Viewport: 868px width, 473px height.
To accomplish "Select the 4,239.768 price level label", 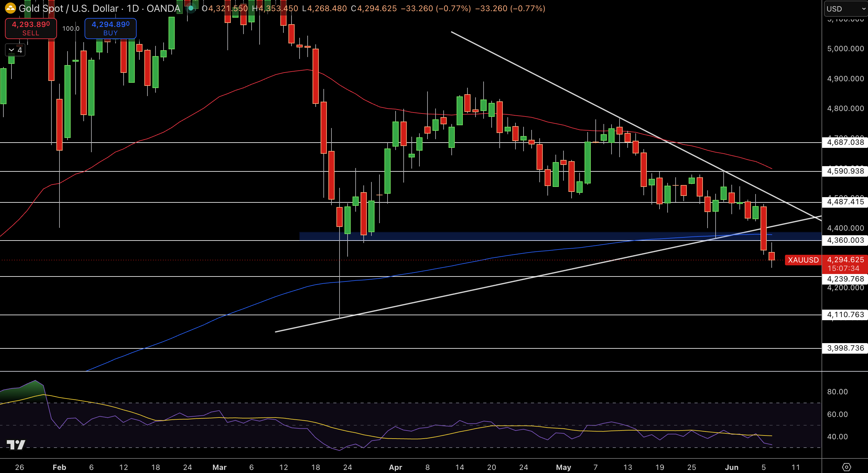I will tap(845, 279).
